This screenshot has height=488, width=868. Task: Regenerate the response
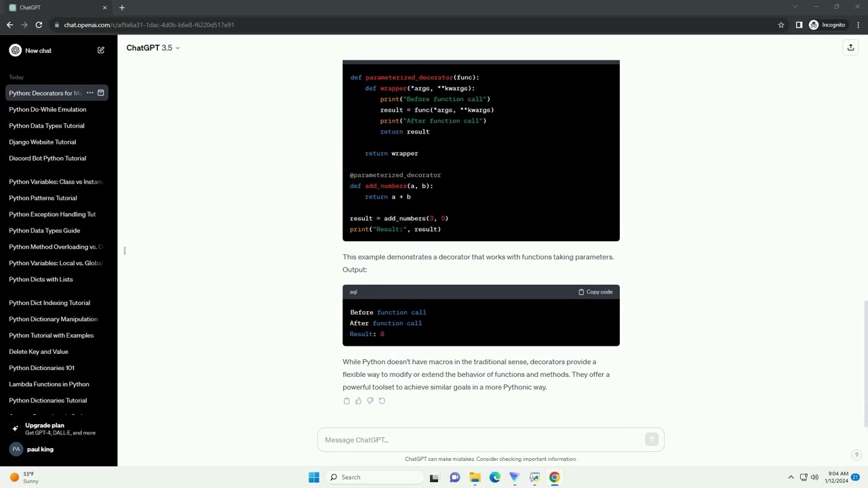coord(382,401)
